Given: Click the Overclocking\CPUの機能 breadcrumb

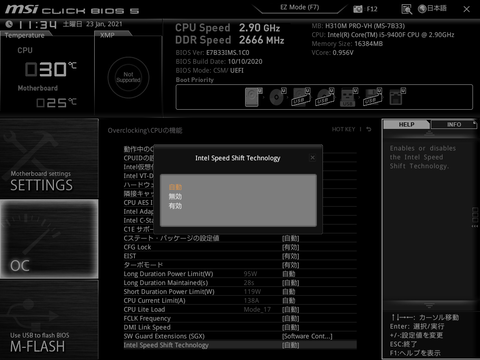Looking at the screenshot, I should coord(145,130).
